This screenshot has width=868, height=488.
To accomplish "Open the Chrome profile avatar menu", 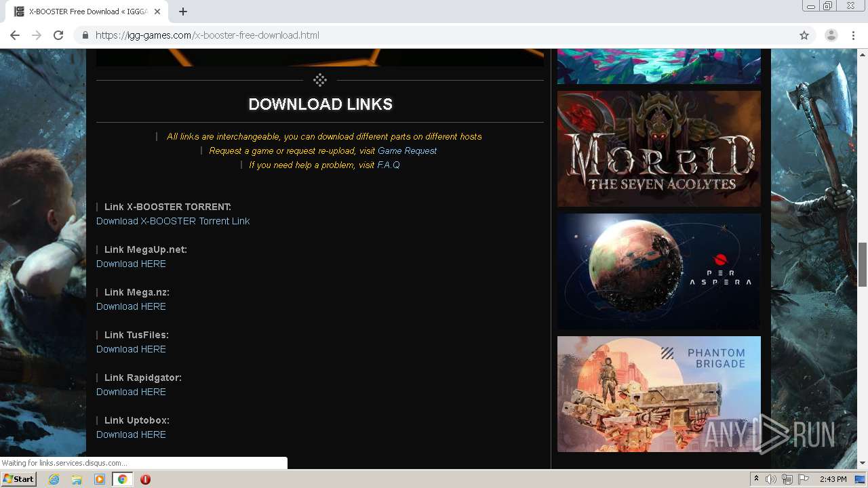I will click(x=831, y=35).
